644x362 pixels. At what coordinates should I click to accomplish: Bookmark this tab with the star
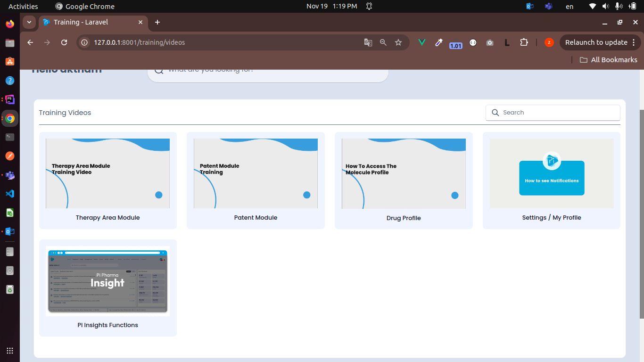pos(398,42)
